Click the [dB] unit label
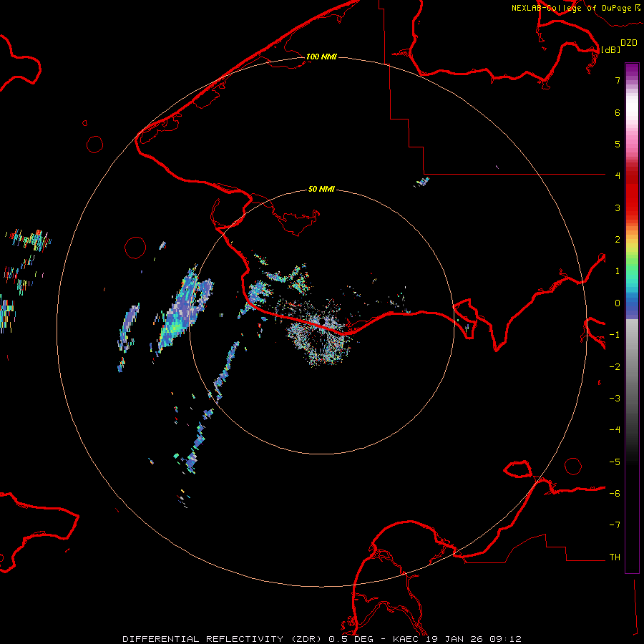The width and height of the screenshot is (644, 644). pos(611,49)
